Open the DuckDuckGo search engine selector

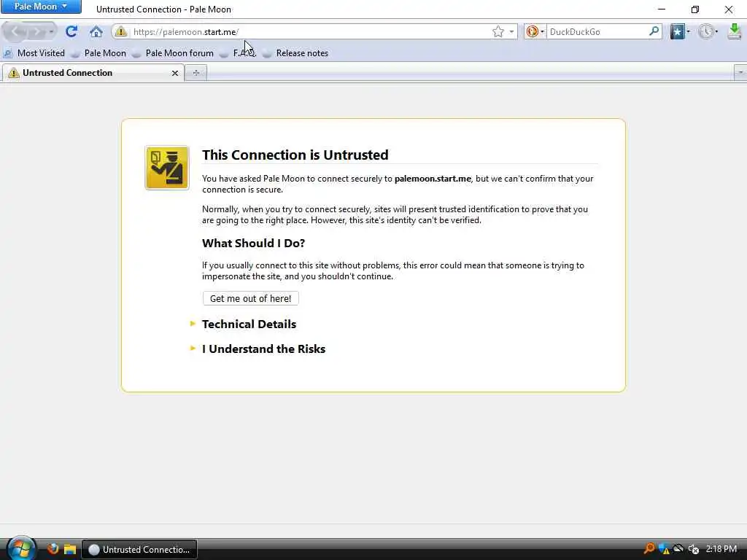pyautogui.click(x=535, y=32)
